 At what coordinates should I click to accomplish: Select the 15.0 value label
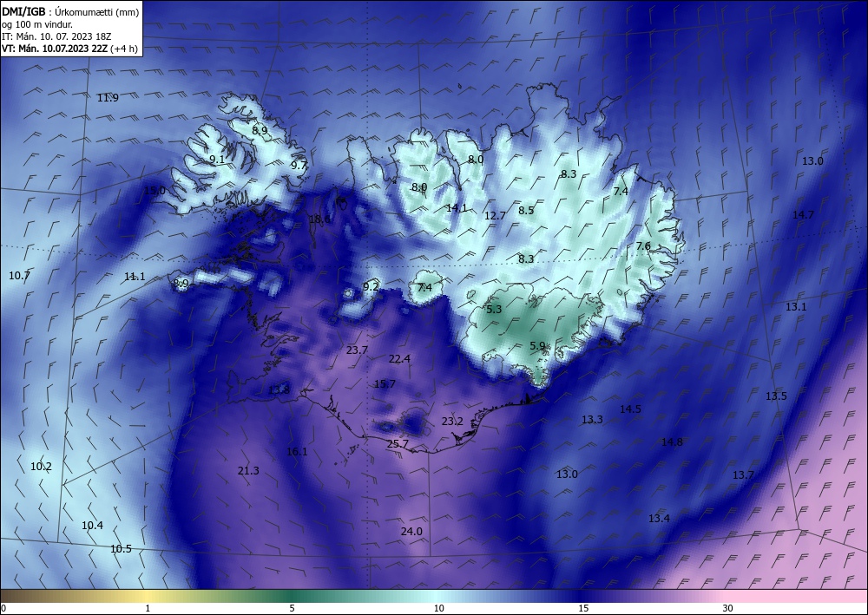155,191
